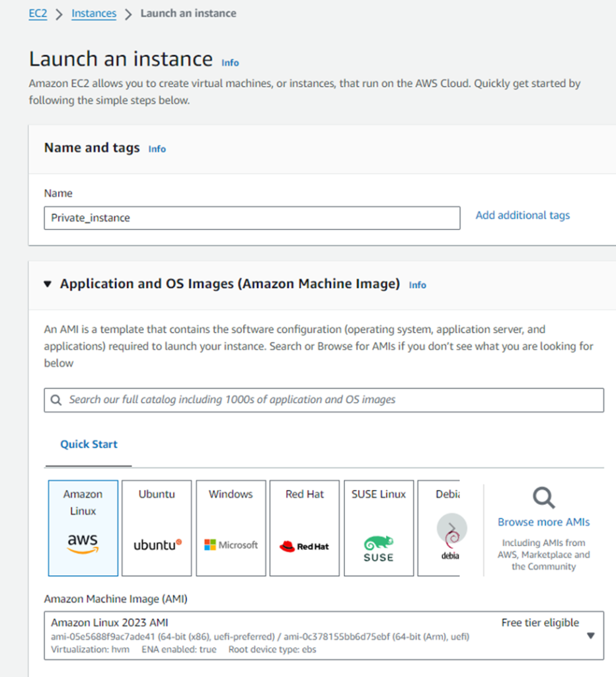Pick the Windows Microsoft AMI tile
616x677 pixels.
[x=231, y=528]
